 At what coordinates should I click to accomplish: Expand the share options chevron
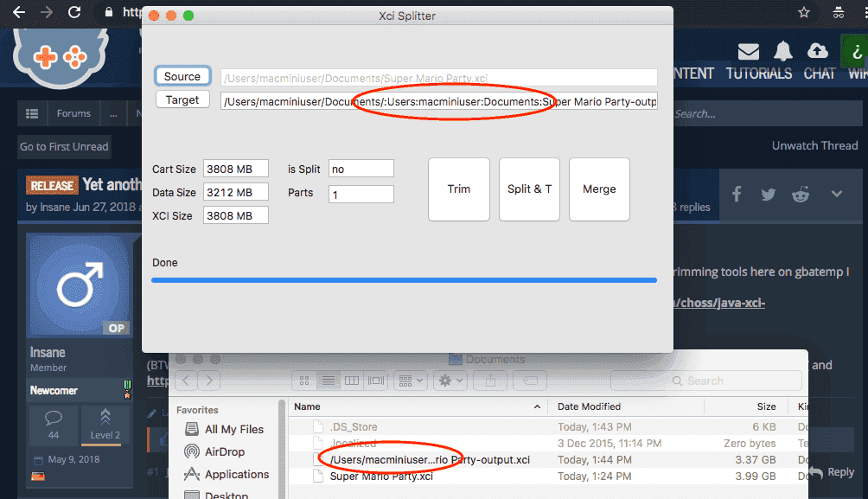(837, 194)
